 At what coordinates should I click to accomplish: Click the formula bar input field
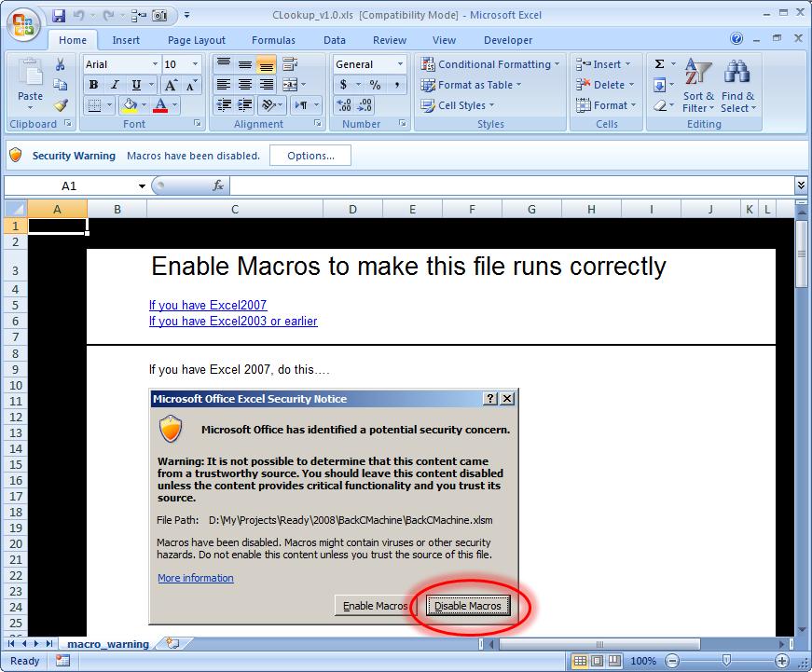[x=512, y=185]
